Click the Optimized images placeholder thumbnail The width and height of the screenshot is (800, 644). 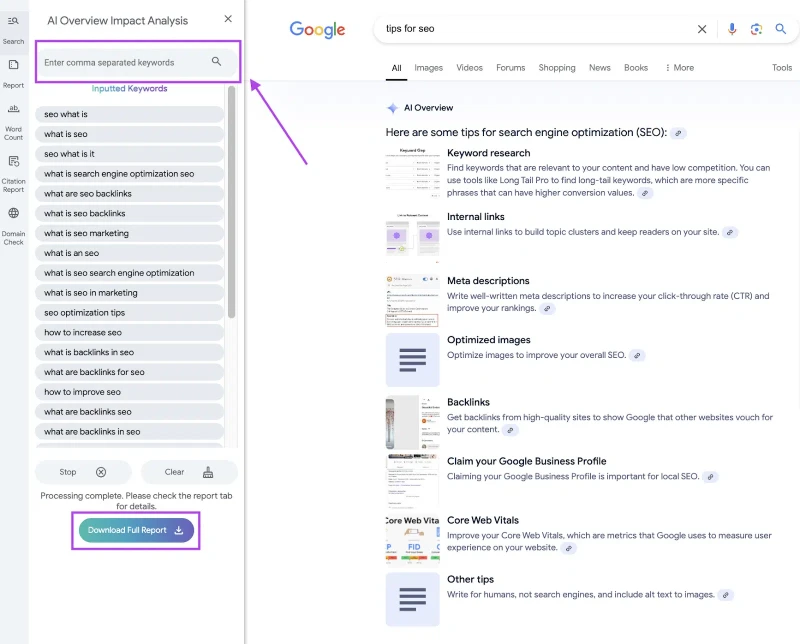413,360
